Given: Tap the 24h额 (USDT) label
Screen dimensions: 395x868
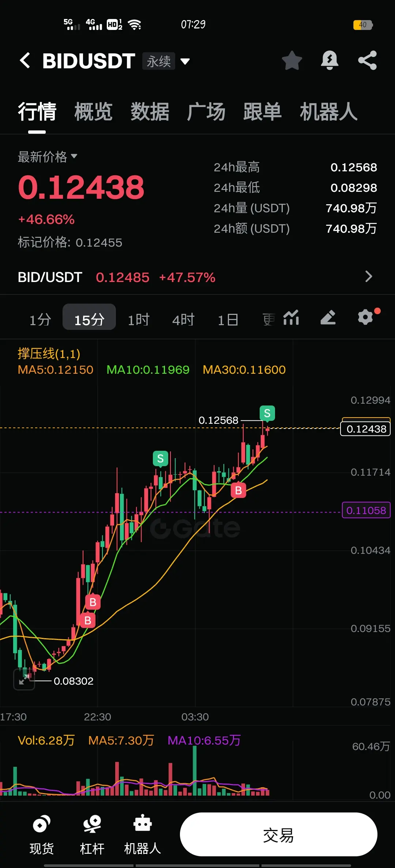Looking at the screenshot, I should click(x=252, y=229).
